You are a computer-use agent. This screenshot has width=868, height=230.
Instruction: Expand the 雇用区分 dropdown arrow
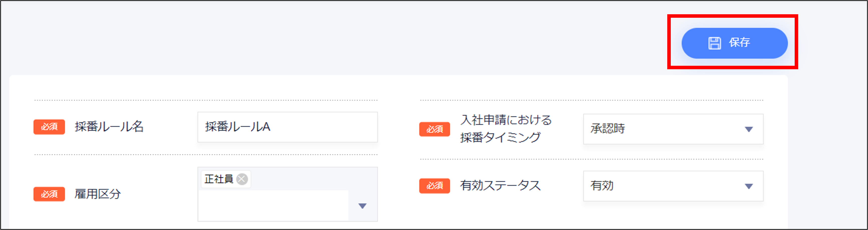362,206
